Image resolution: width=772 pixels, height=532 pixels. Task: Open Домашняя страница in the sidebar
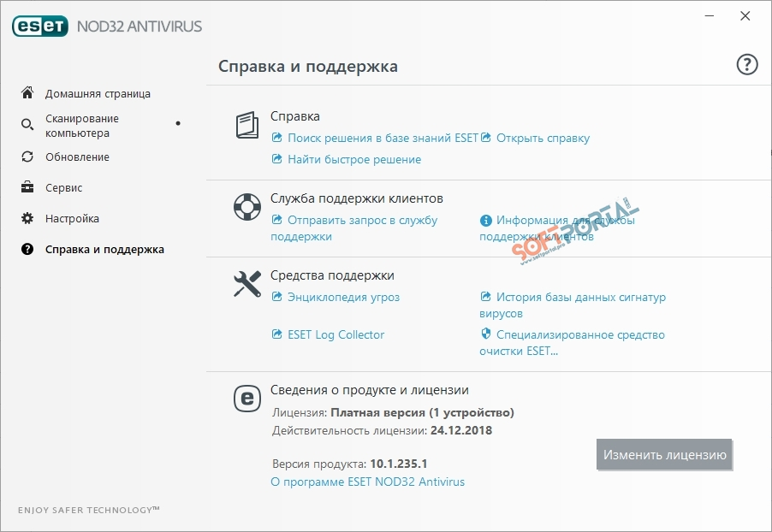98,93
